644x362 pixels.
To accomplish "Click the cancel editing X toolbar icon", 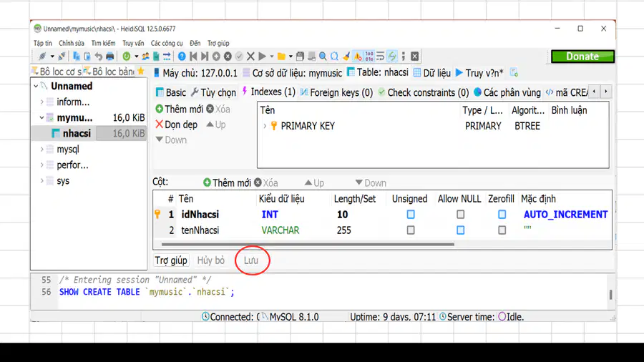I will pyautogui.click(x=250, y=57).
